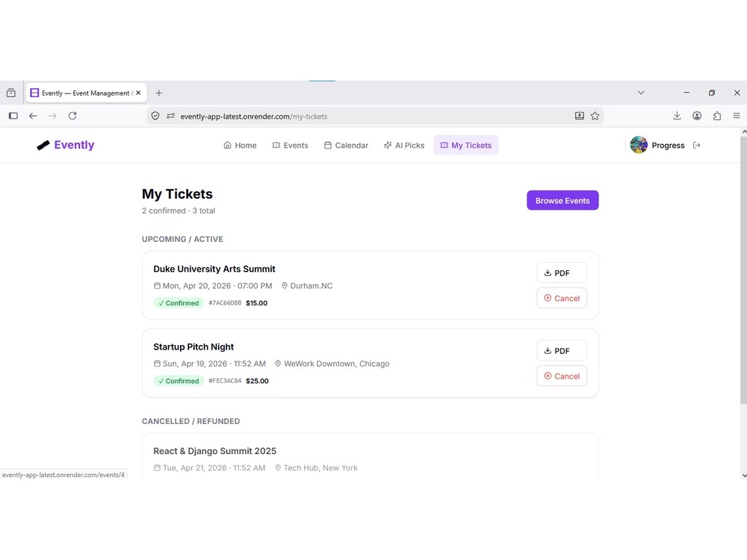Reload the page
Viewport: 747px width, 560px height.
[72, 116]
